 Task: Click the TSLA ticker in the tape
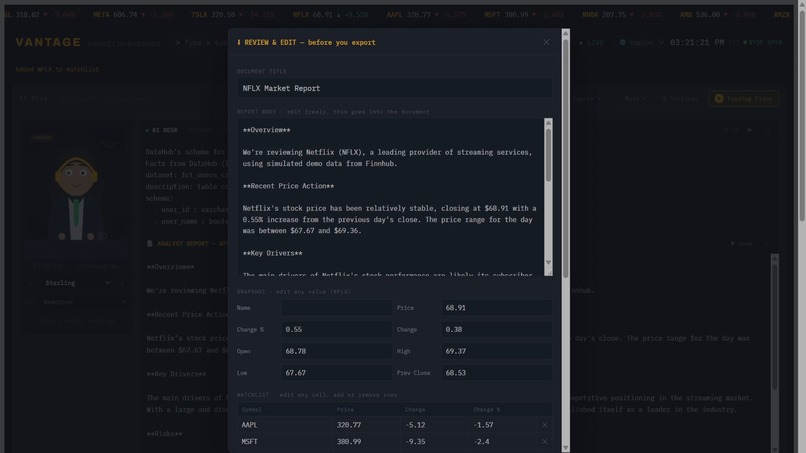coord(232,14)
